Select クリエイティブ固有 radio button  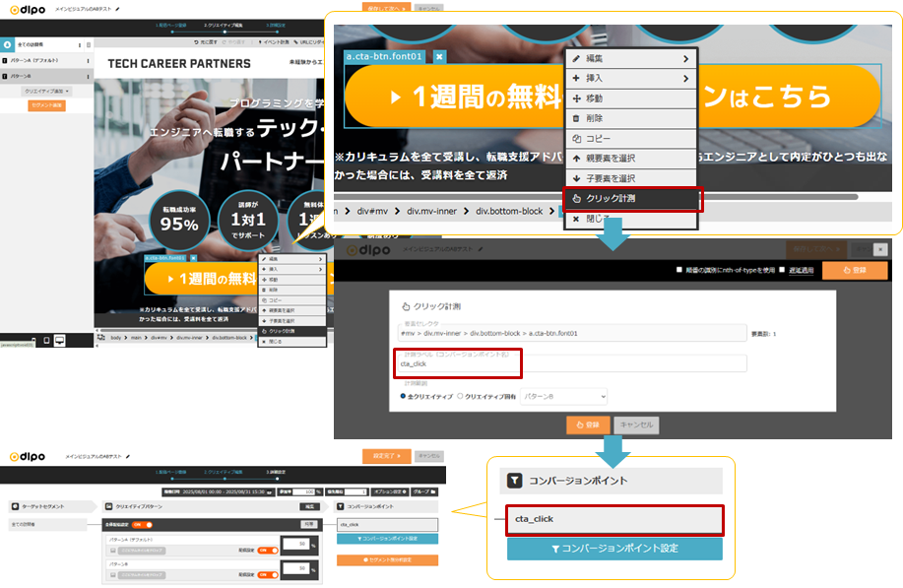click(460, 396)
